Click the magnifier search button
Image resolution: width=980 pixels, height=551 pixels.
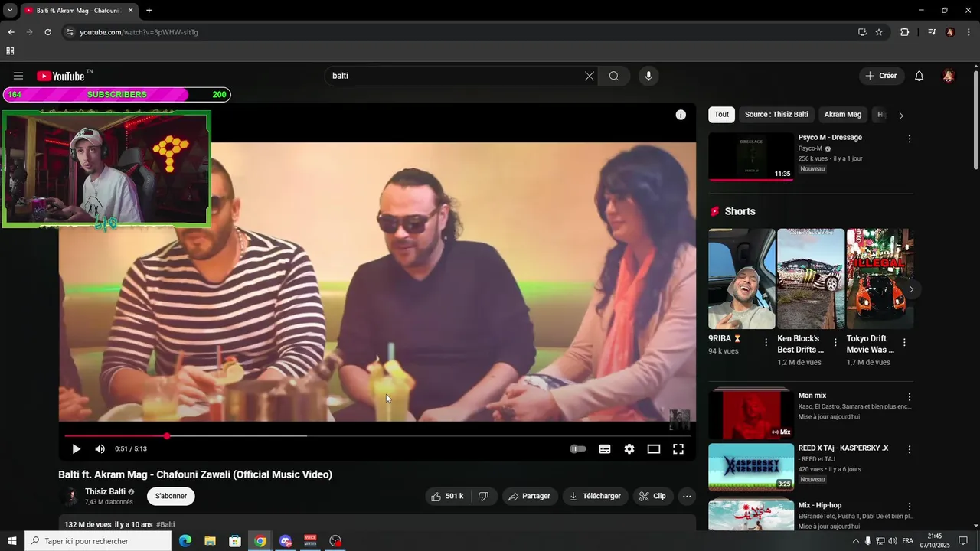614,76
